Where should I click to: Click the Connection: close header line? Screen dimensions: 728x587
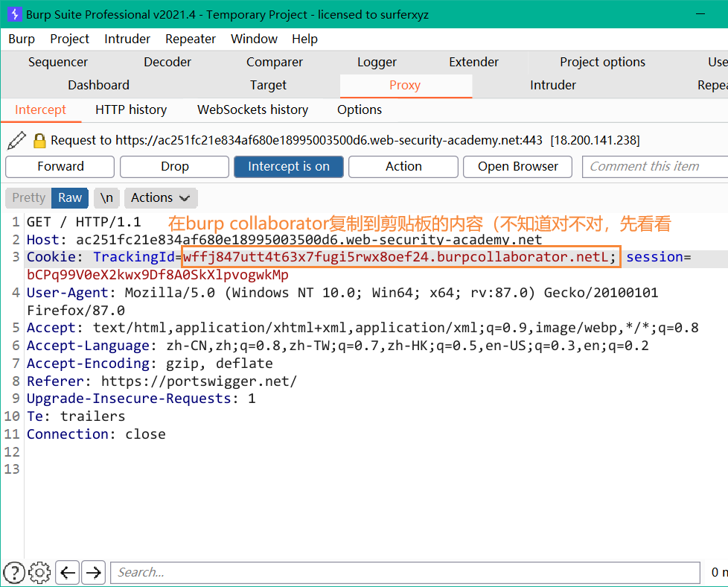point(96,434)
